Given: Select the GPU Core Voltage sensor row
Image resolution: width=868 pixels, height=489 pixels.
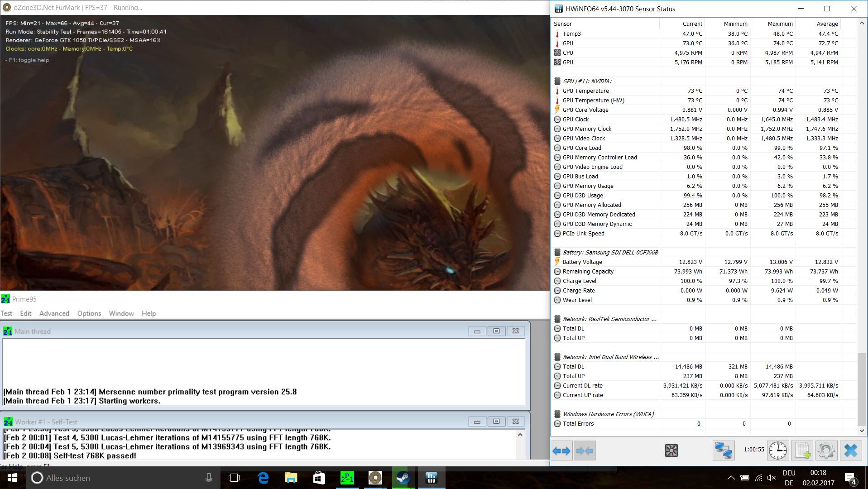Looking at the screenshot, I should (x=703, y=110).
